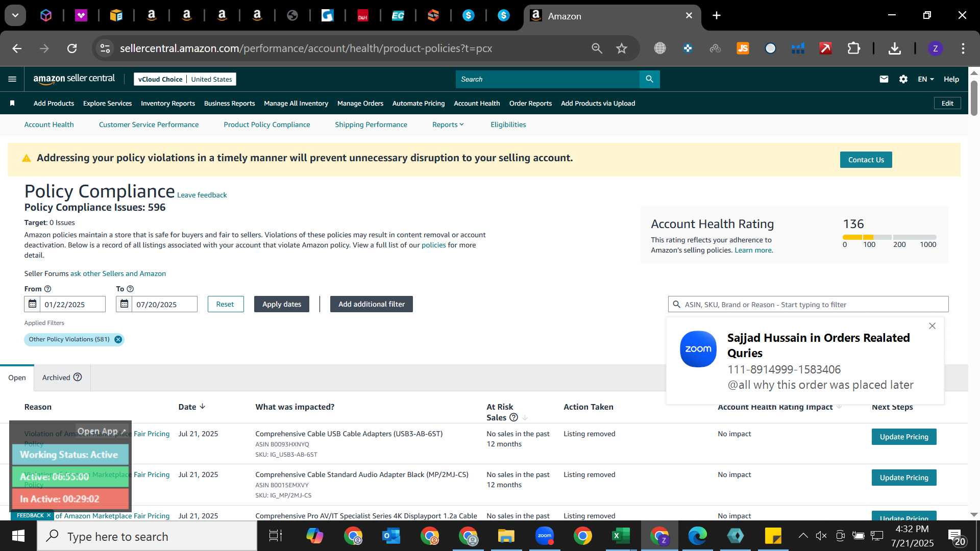Open the Chrome downloads icon
Viewport: 980px width, 551px height.
[894, 48]
